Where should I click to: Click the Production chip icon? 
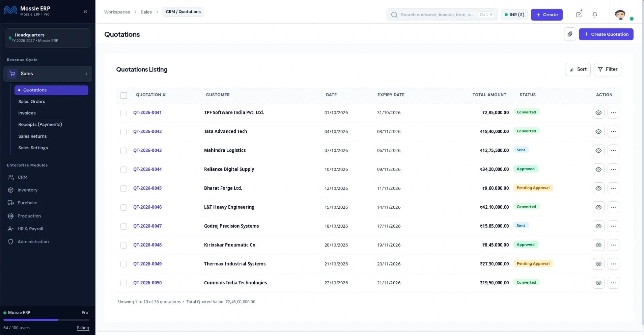click(x=11, y=216)
